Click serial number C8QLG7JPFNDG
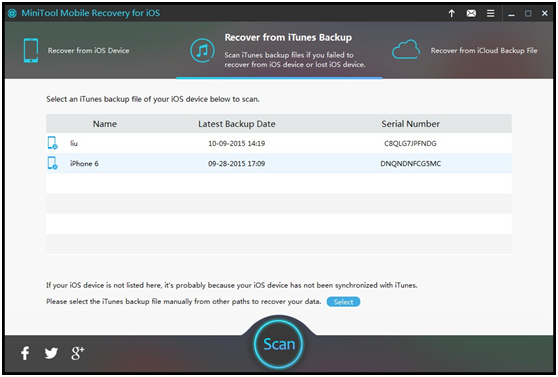The width and height of the screenshot is (558, 377). coord(410,143)
